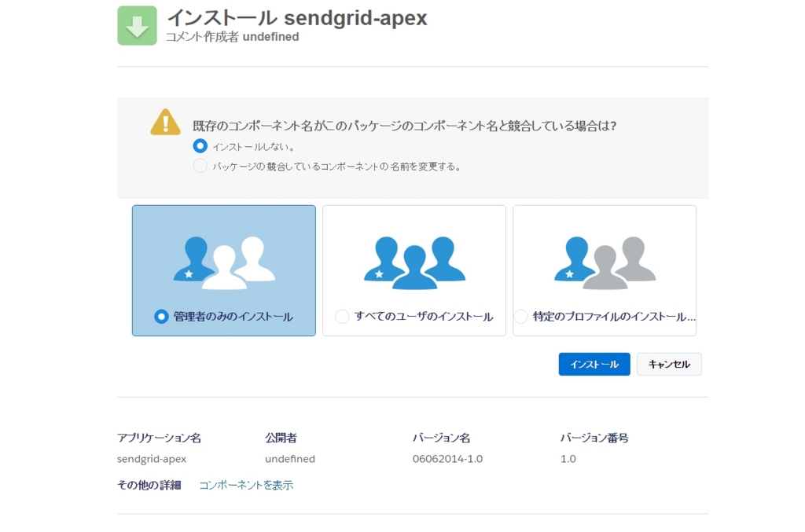Image resolution: width=805 pixels, height=532 pixels.
Task: Click the その他の詳細 label
Action: coord(149,486)
